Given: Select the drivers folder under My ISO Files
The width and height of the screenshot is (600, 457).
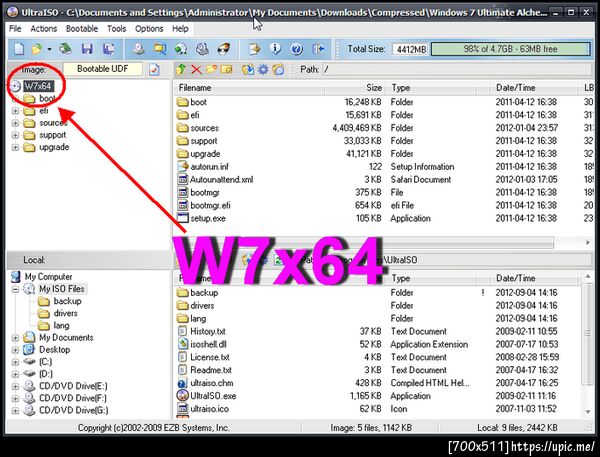Looking at the screenshot, I should pos(65,313).
